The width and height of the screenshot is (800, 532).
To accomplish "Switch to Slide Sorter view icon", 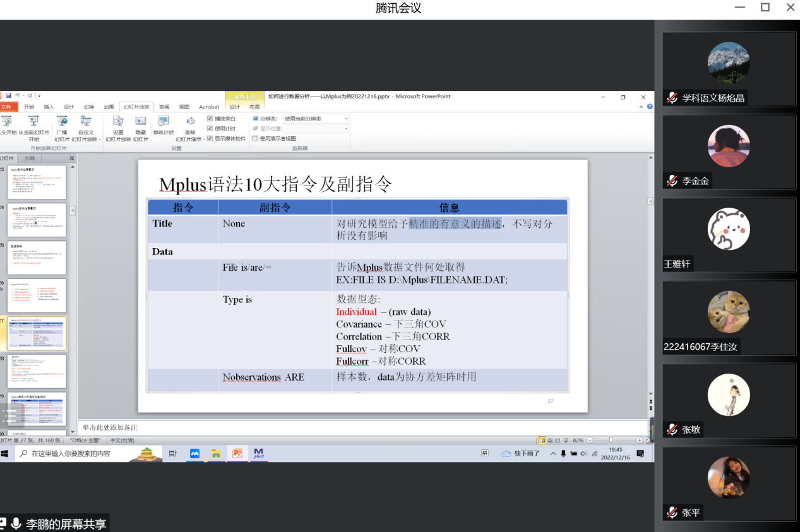I will coord(551,440).
